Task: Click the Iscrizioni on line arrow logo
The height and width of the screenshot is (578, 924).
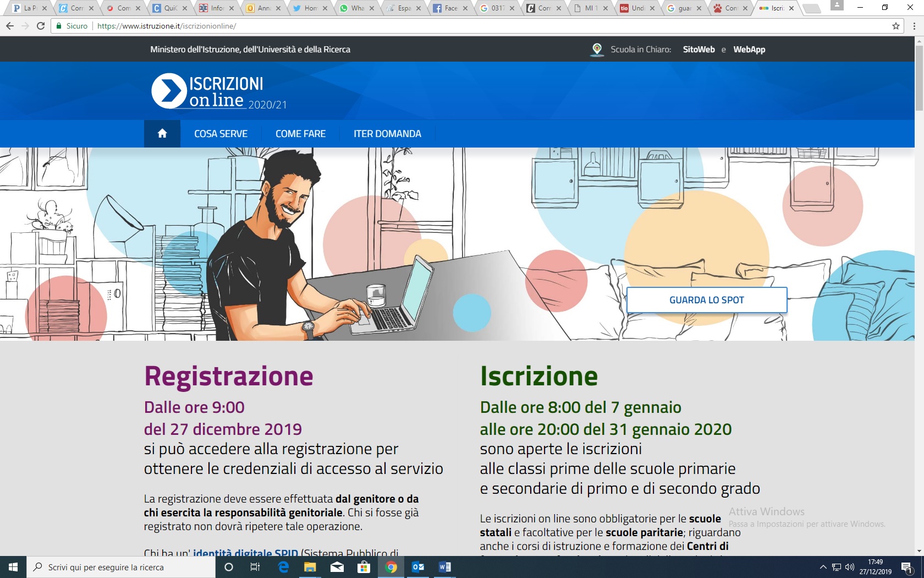Action: (169, 91)
